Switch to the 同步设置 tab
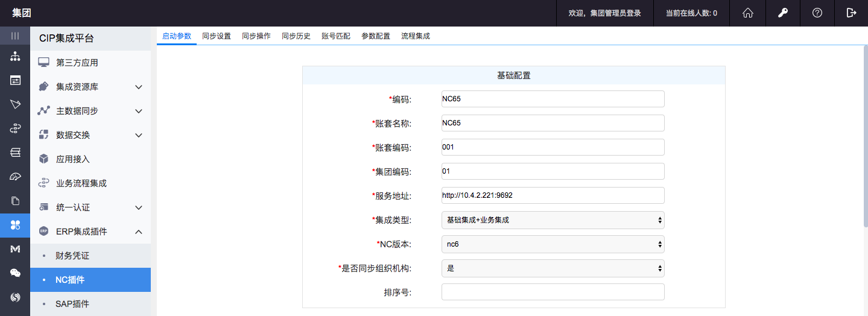This screenshot has height=316, width=868. pos(217,36)
